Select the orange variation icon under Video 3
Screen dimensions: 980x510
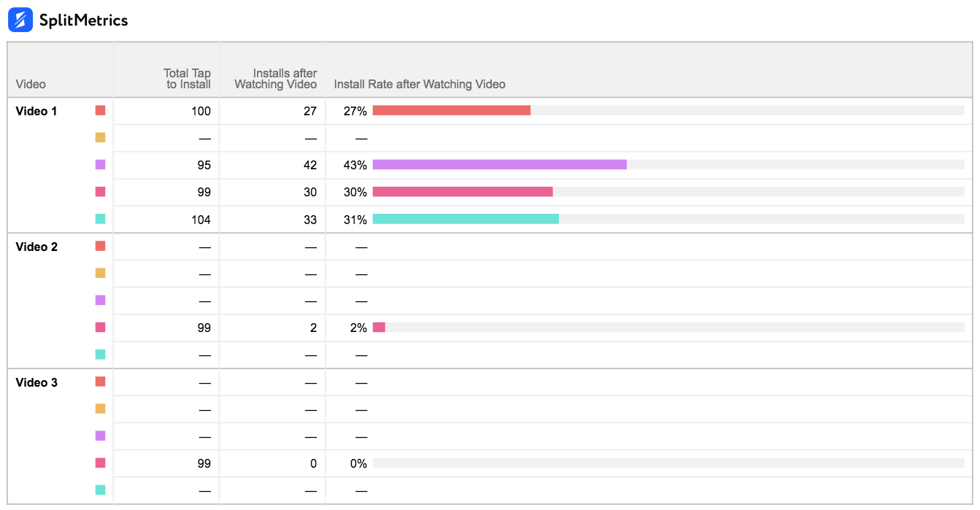(101, 409)
